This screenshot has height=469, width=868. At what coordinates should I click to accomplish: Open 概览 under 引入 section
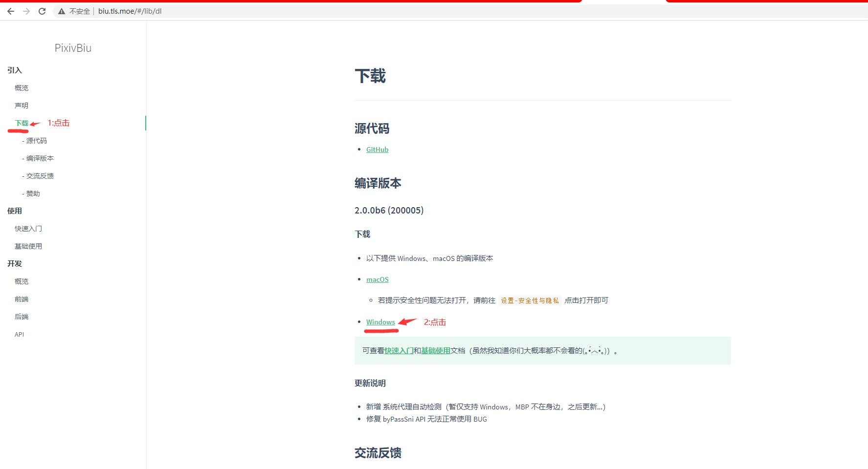point(22,88)
